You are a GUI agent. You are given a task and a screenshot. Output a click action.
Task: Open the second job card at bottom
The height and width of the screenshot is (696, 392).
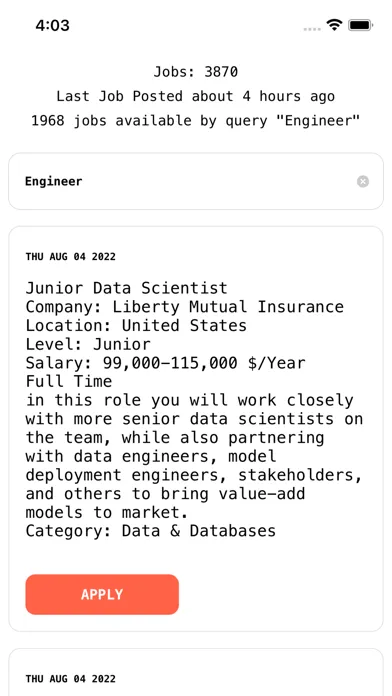[196, 672]
